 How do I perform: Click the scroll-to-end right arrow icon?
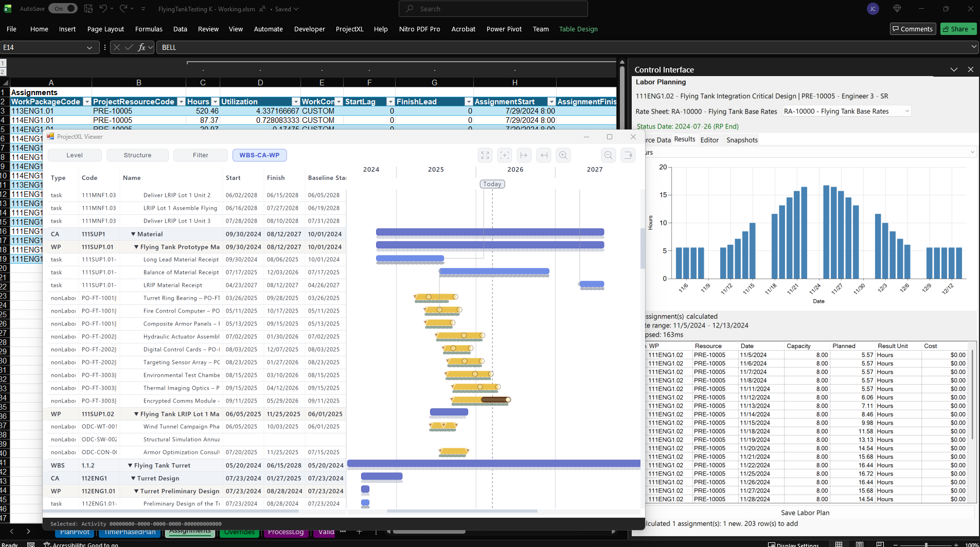click(x=524, y=155)
